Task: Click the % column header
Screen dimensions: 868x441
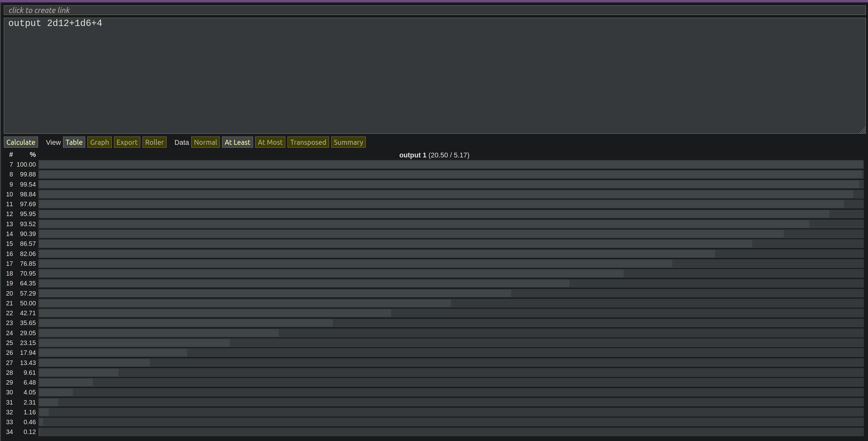Action: point(32,155)
